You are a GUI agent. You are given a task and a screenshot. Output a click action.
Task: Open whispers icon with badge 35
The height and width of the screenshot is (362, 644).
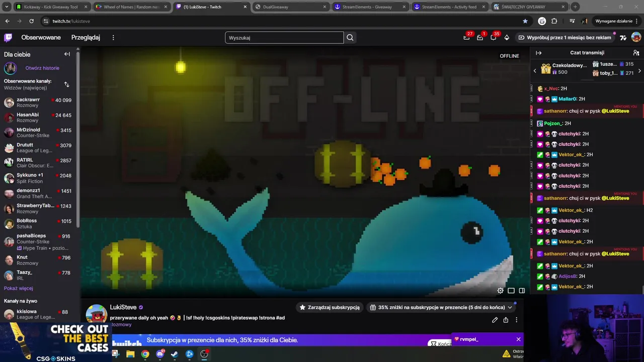coord(494,37)
